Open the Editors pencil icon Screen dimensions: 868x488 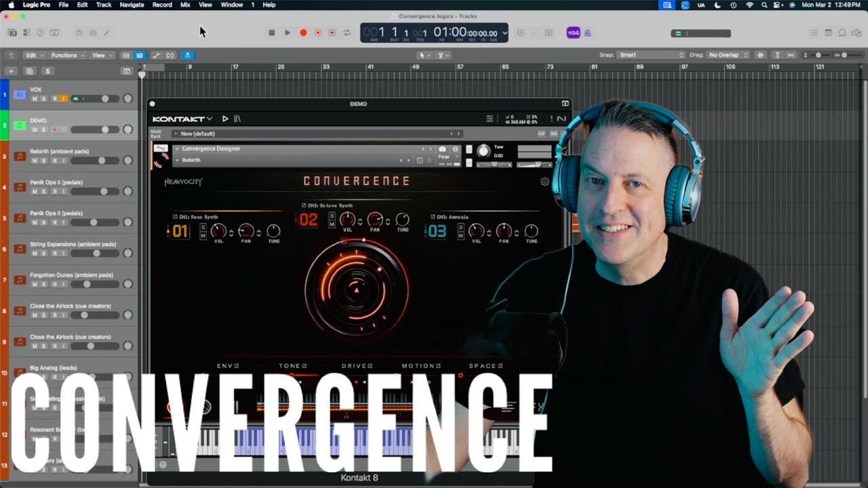click(106, 33)
